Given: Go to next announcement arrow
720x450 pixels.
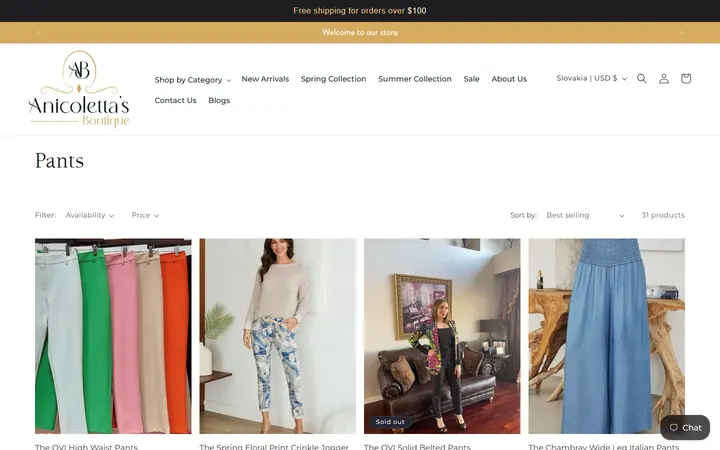Looking at the screenshot, I should point(681,33).
